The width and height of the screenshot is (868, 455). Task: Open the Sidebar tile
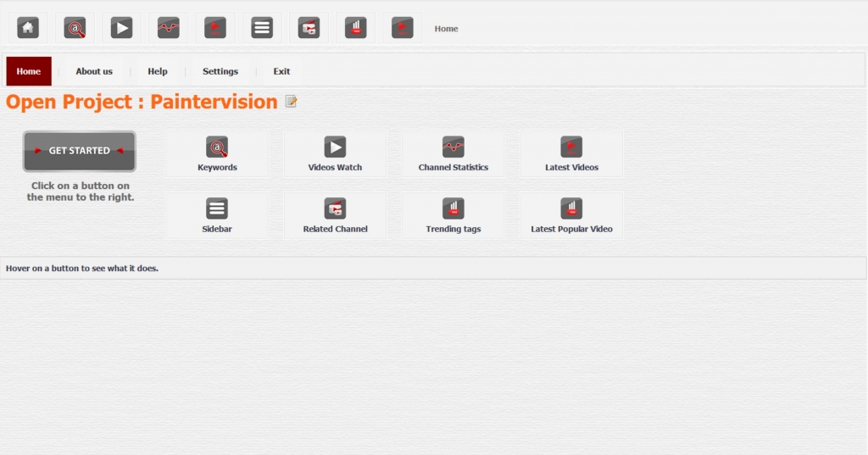tap(217, 216)
